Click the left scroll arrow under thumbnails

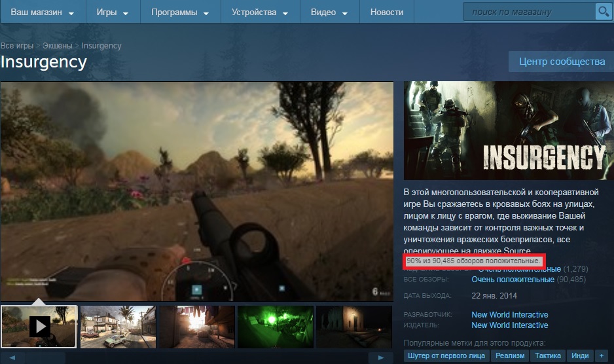pyautogui.click(x=12, y=357)
